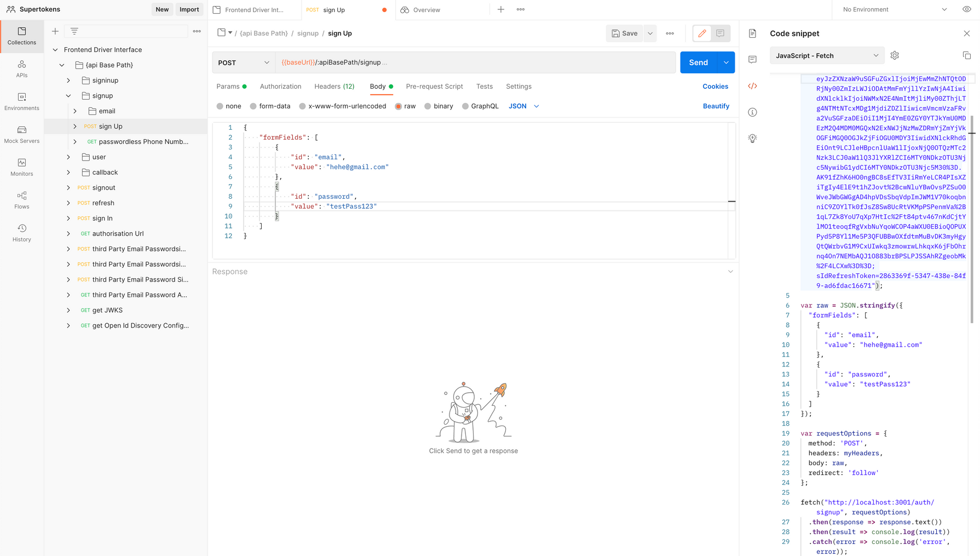Viewport: 980px width, 556px height.
Task: Open Flows from the sidebar
Action: tap(22, 200)
